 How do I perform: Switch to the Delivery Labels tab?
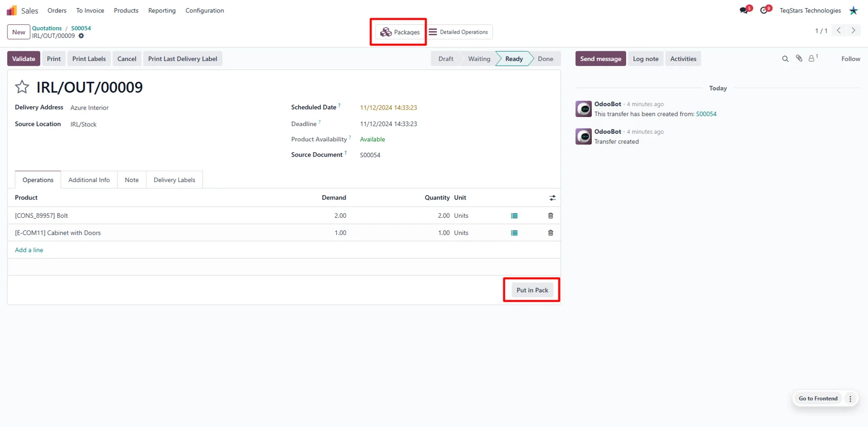(174, 180)
